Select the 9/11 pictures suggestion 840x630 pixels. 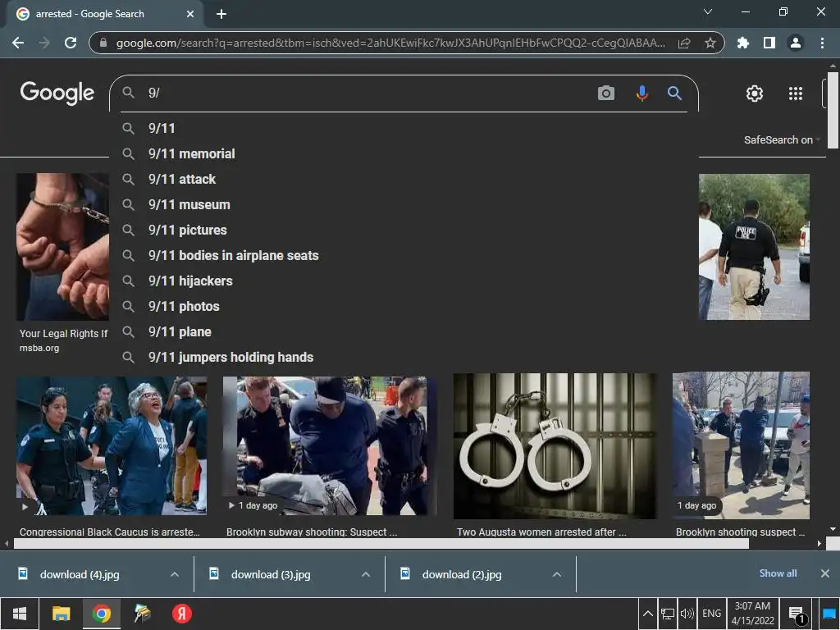coord(404,230)
